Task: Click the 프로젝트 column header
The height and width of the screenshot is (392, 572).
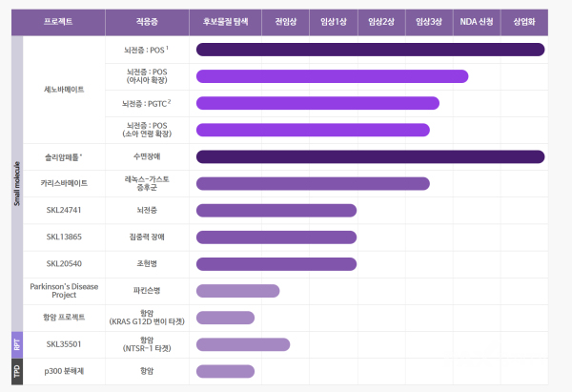Action: coord(58,22)
